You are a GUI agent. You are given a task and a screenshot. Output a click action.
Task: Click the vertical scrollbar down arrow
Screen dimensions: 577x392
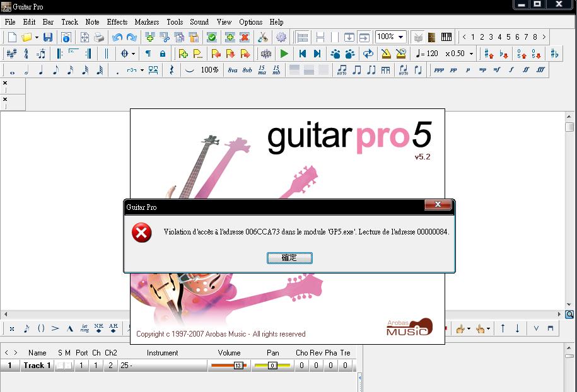pyautogui.click(x=569, y=304)
